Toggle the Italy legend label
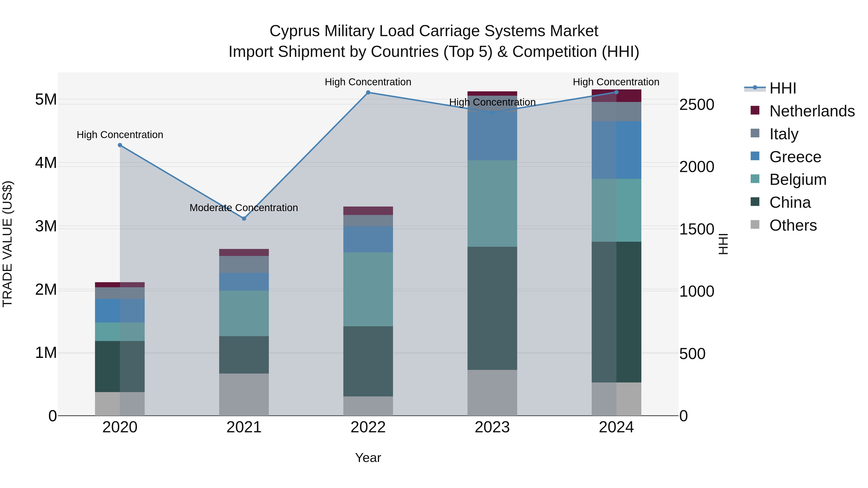Viewport: 868px width, 488px height. tap(784, 134)
